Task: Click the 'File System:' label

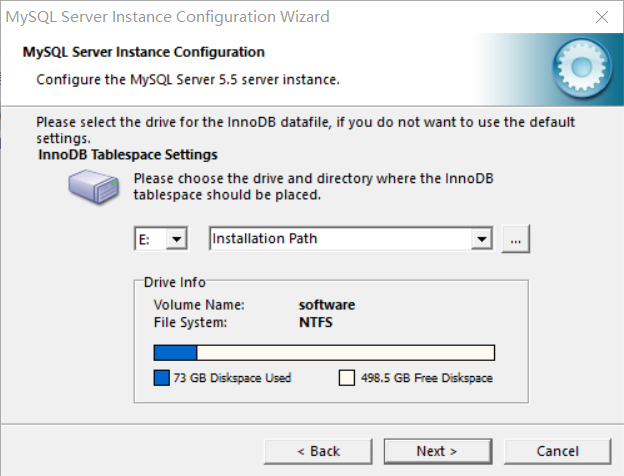Action: tap(190, 322)
